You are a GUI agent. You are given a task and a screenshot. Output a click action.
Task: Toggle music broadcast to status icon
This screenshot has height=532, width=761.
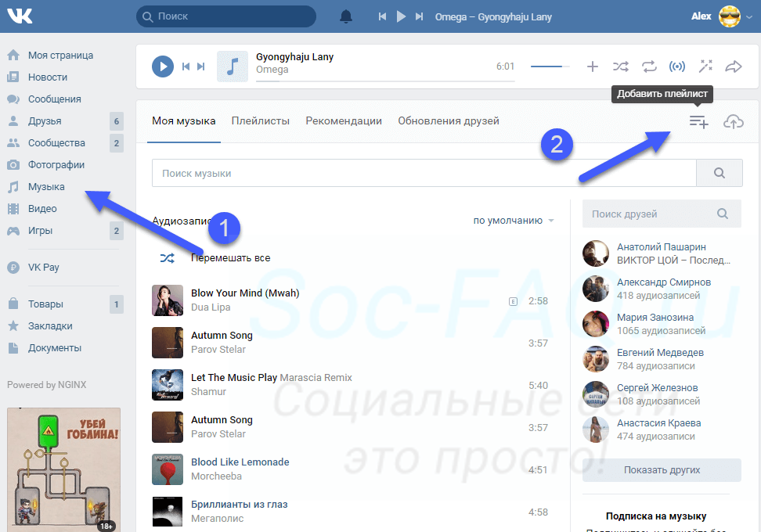point(677,66)
